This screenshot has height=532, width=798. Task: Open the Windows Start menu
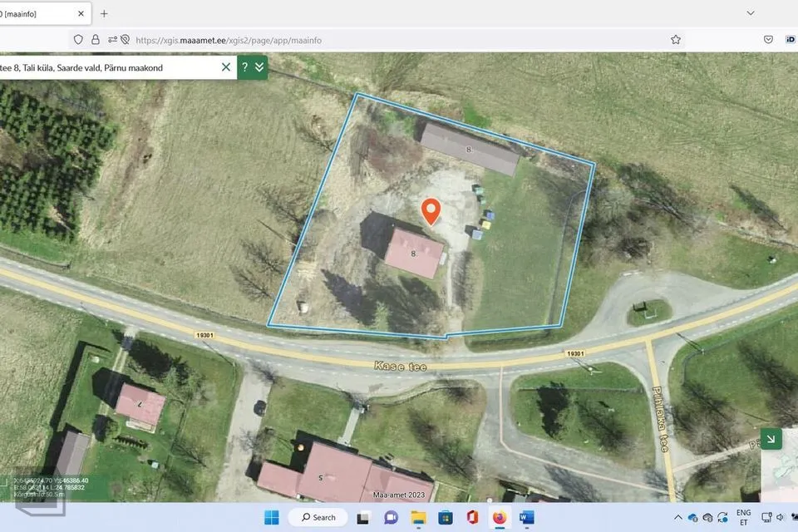coord(272,517)
